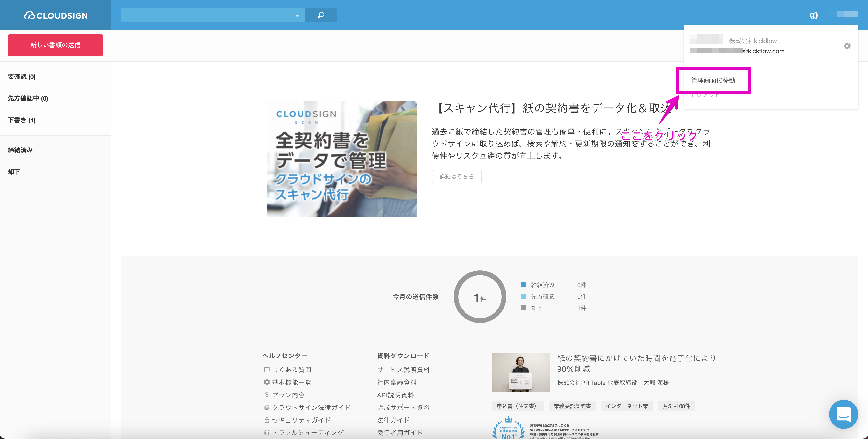Open 却下 documents list
The image size is (868, 439).
[14, 172]
